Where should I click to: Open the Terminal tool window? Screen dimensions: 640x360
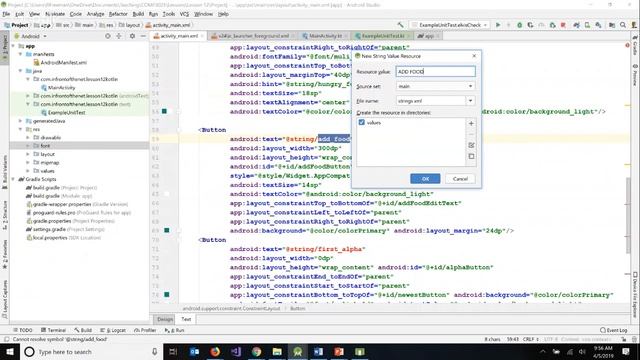point(53,330)
